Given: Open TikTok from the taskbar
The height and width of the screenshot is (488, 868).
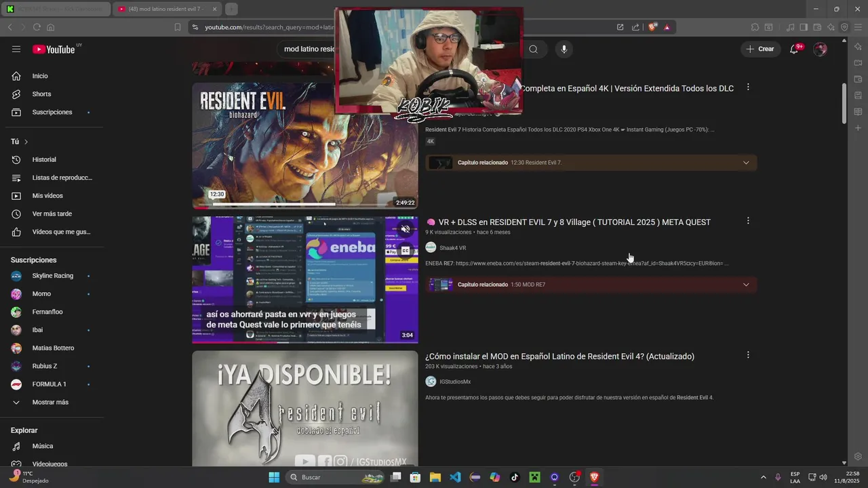Looking at the screenshot, I should coord(515,477).
